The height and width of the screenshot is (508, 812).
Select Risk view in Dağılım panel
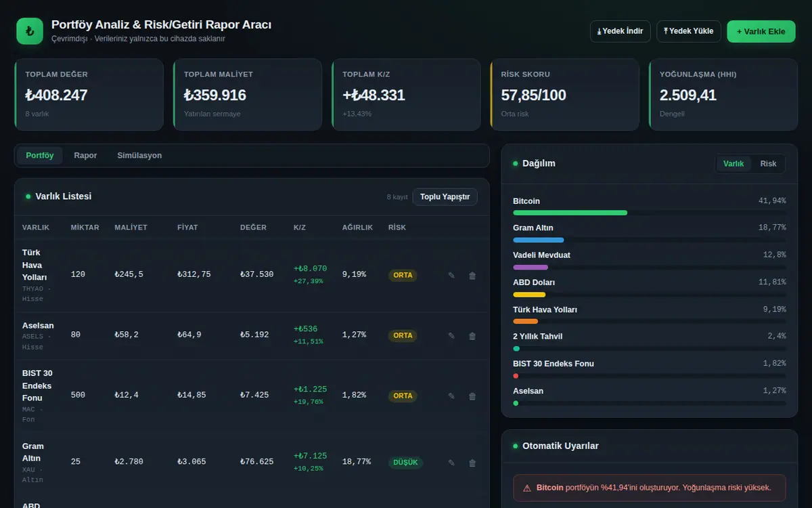tap(768, 164)
